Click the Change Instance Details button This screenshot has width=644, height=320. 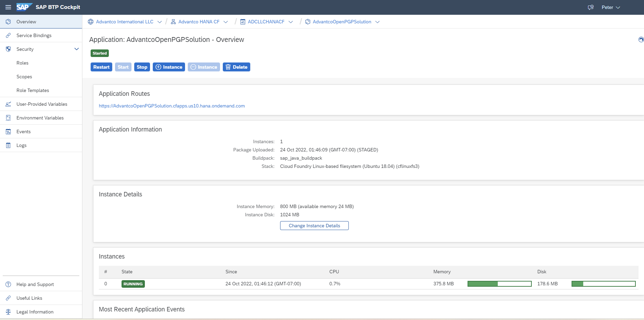tap(314, 226)
